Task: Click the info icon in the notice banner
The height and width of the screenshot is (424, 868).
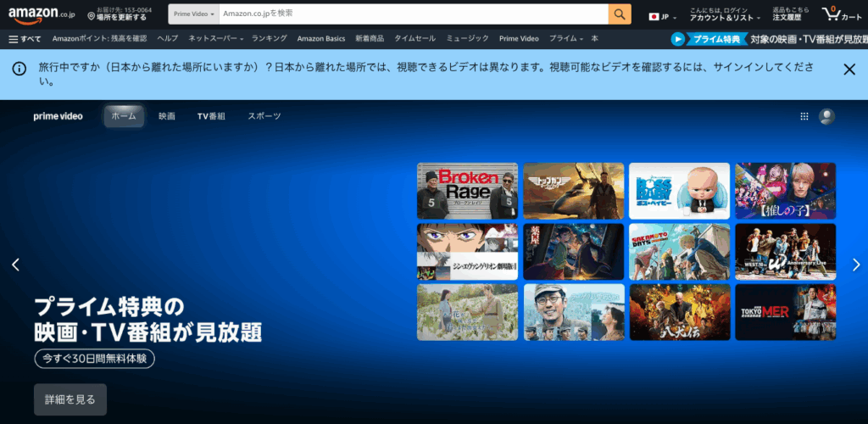Action: (x=19, y=69)
